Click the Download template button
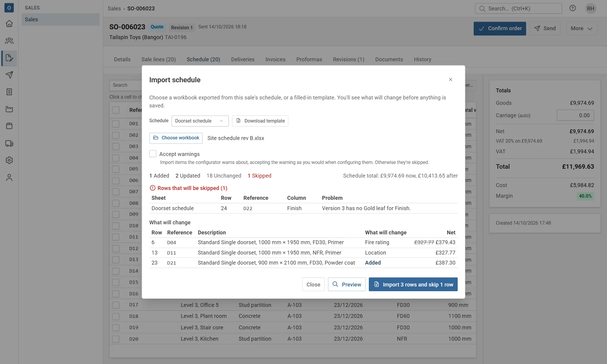The height and width of the screenshot is (364, 607). [260, 121]
